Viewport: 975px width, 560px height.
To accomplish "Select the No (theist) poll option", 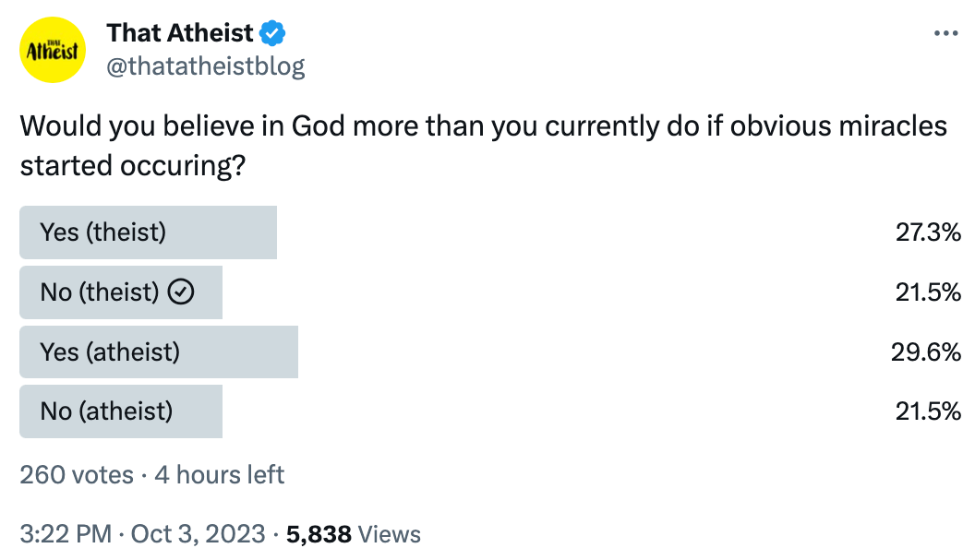I will tap(100, 292).
